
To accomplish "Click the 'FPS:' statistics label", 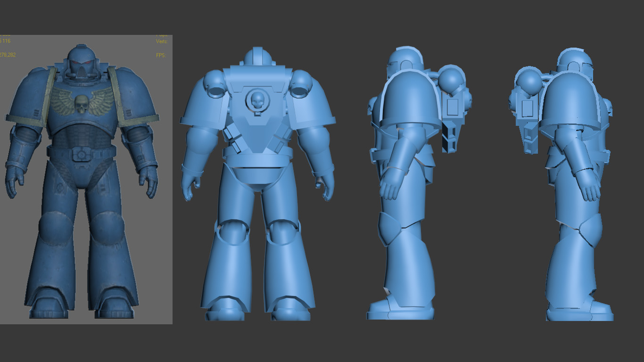I will pos(161,55).
